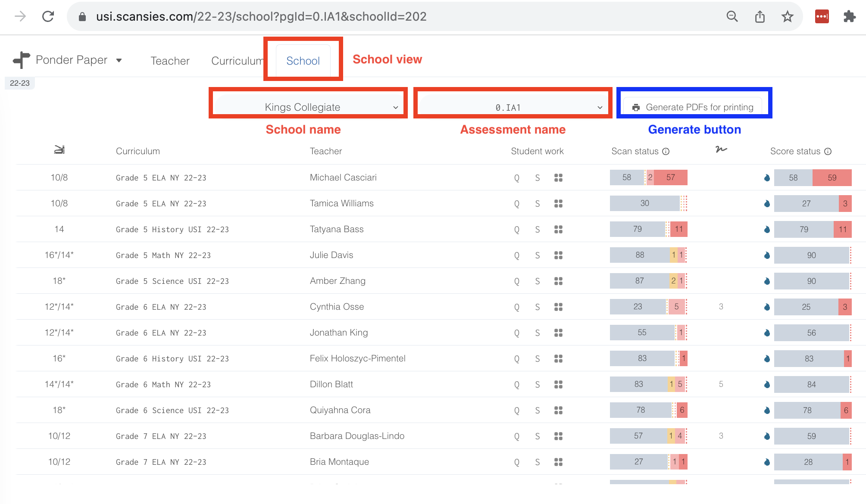This screenshot has height=504, width=866.
Task: Click the score droplet icon for Michael Casciari
Action: pos(767,177)
